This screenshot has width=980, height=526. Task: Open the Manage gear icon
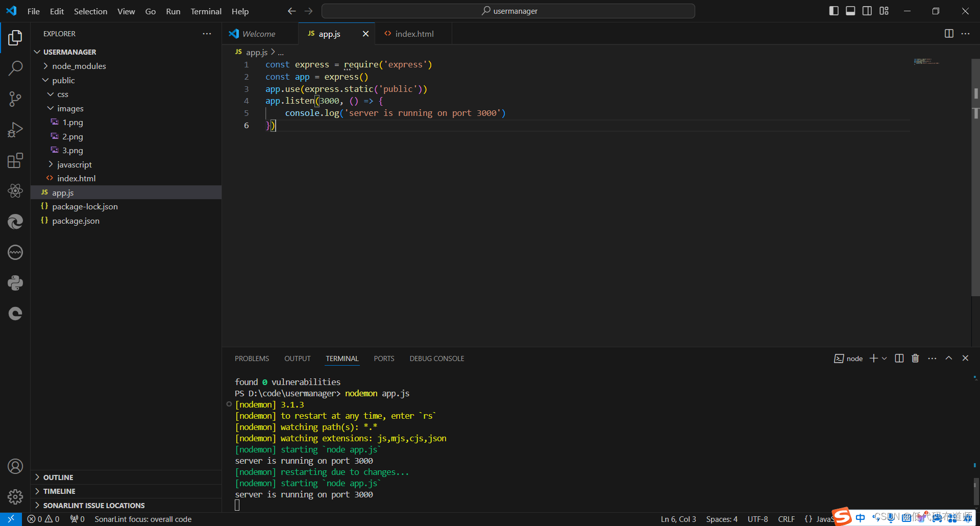coord(15,497)
